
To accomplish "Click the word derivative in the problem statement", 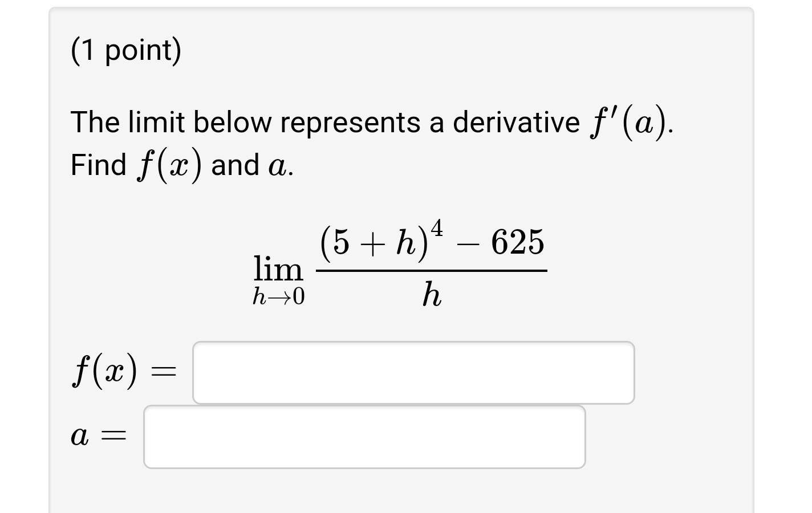I will tap(516, 121).
